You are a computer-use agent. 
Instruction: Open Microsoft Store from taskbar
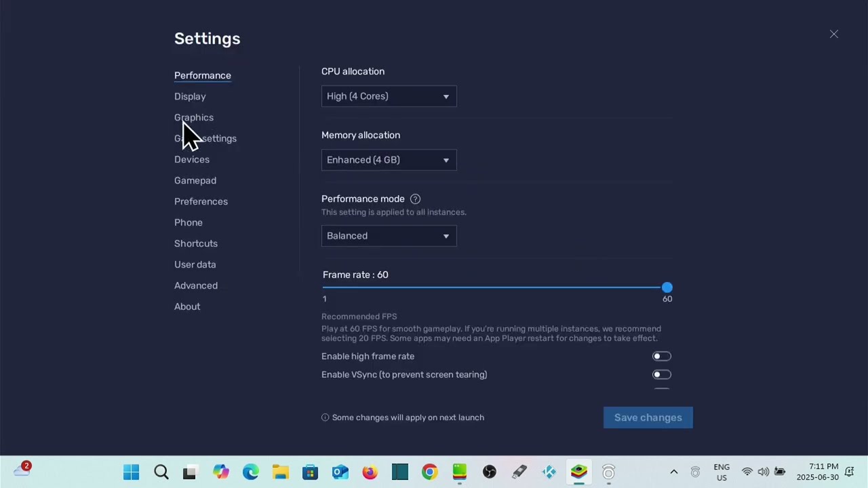pos(310,472)
